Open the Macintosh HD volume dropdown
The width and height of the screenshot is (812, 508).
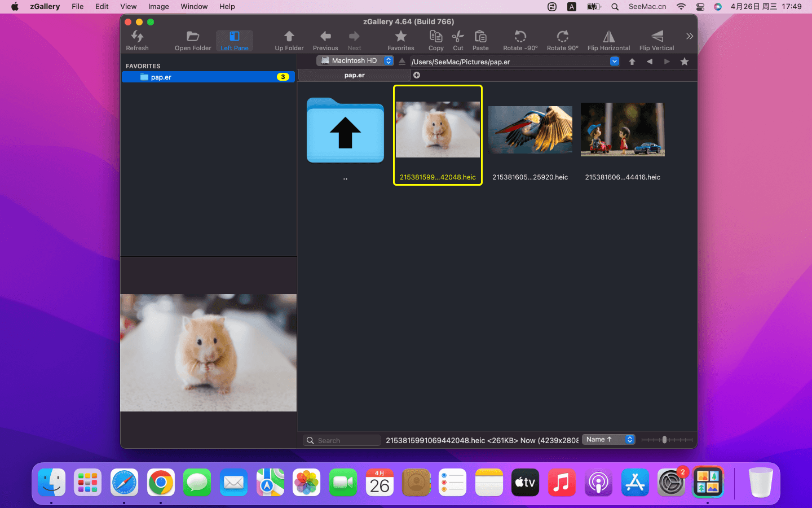(355, 61)
